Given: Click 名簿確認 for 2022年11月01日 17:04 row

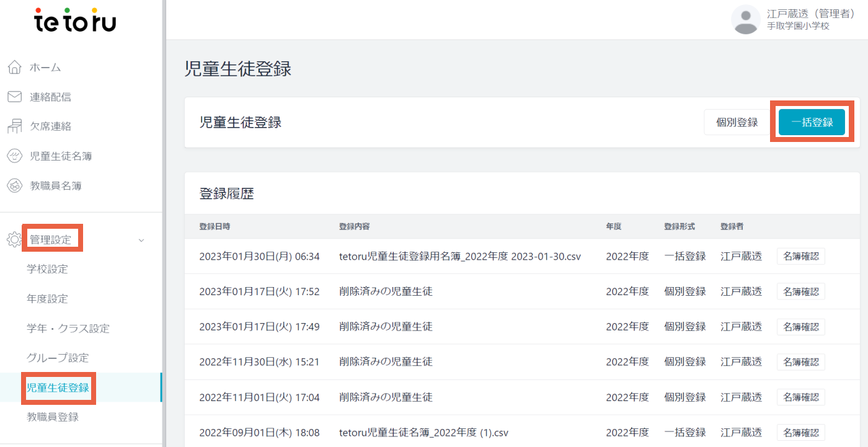Looking at the screenshot, I should [801, 397].
